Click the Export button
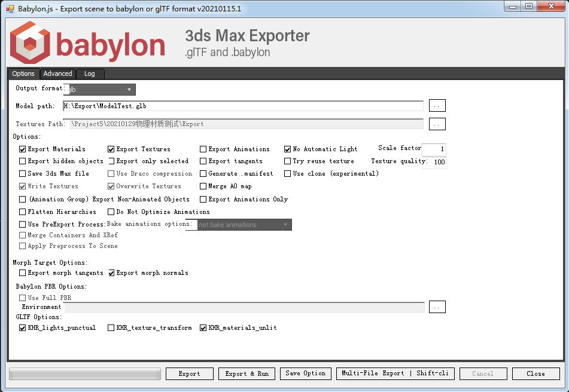This screenshot has width=569, height=392. [190, 374]
